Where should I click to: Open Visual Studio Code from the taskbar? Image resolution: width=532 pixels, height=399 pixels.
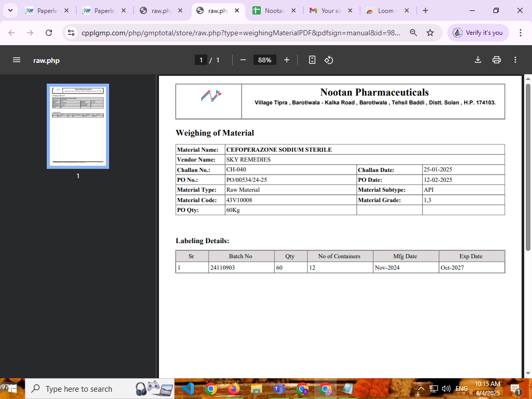tap(188, 388)
